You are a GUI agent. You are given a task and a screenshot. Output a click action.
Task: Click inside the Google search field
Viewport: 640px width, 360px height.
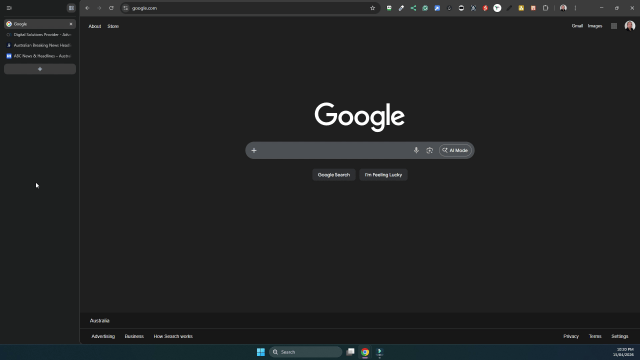pyautogui.click(x=335, y=150)
